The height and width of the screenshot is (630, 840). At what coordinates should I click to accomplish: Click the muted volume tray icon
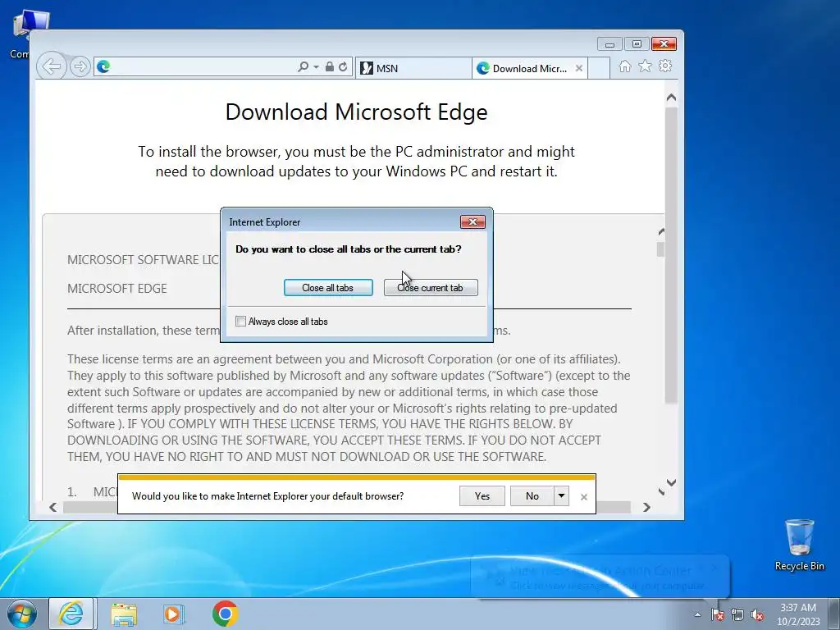click(757, 614)
